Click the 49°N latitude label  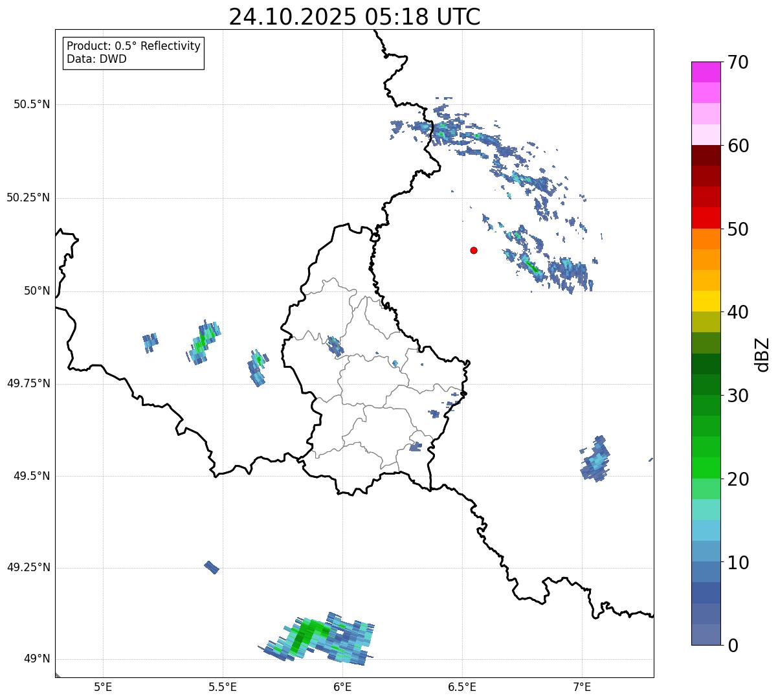click(37, 659)
